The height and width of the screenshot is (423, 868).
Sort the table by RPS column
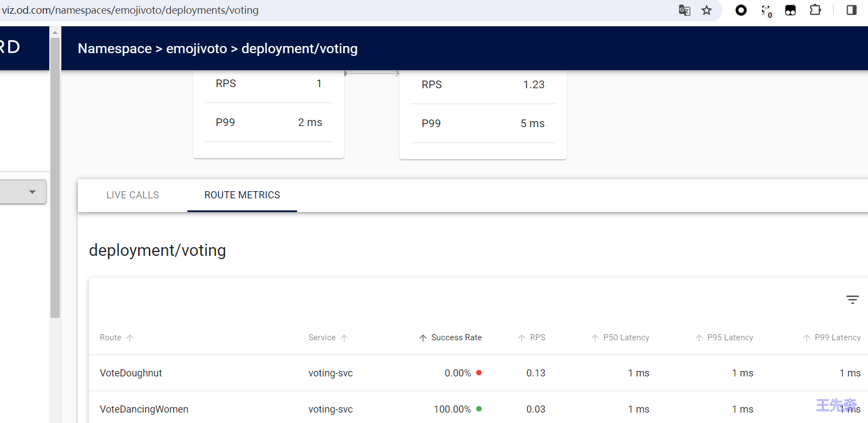537,338
